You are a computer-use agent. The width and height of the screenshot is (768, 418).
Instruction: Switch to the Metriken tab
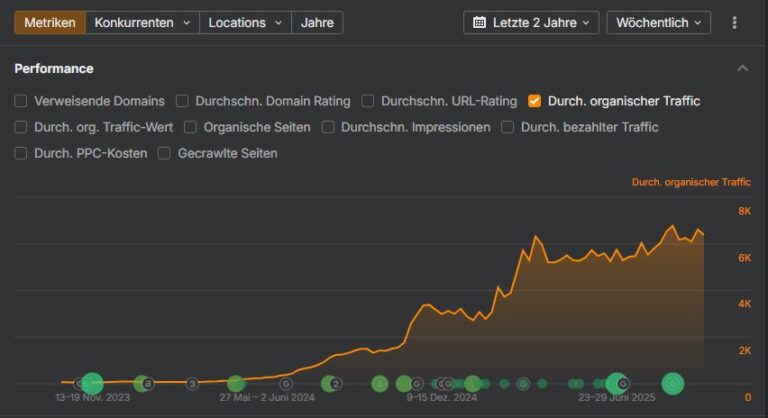tap(50, 22)
